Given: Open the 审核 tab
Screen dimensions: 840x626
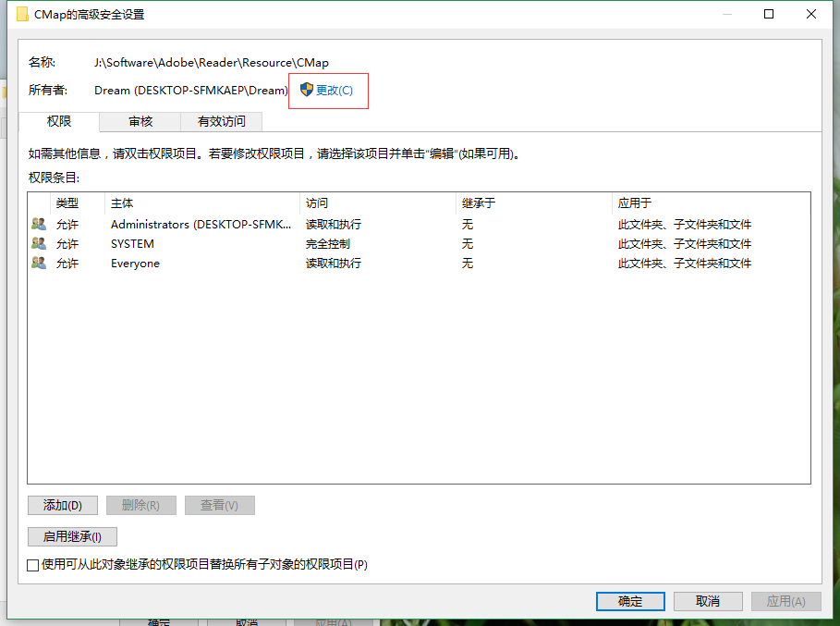Looking at the screenshot, I should pos(140,122).
